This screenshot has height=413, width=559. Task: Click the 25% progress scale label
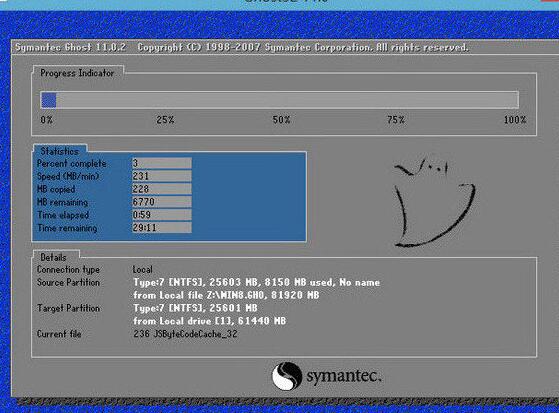[x=165, y=120]
